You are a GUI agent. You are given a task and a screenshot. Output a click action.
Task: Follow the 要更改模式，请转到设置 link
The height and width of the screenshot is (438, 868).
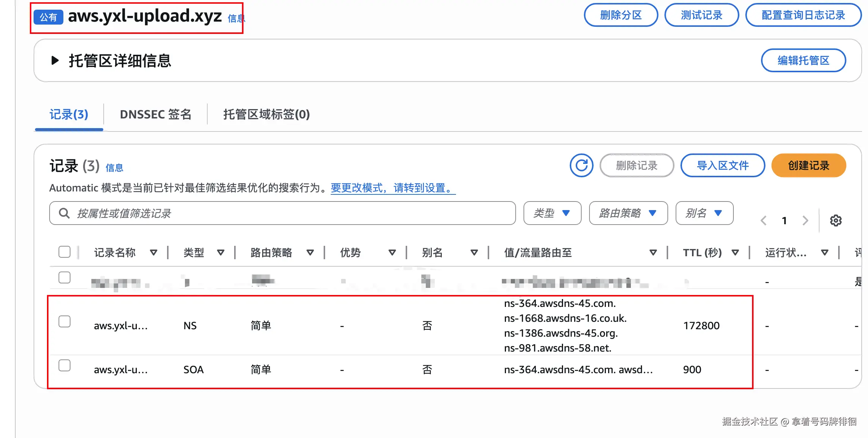pos(393,188)
